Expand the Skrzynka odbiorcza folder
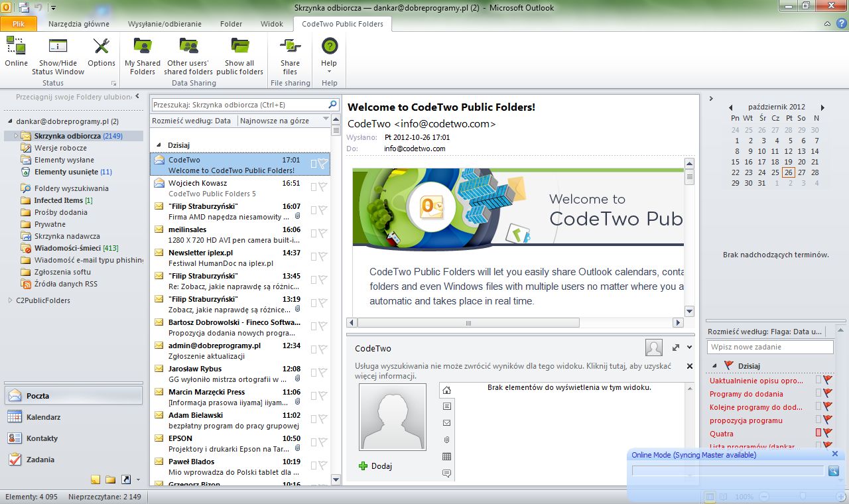 tap(16, 136)
